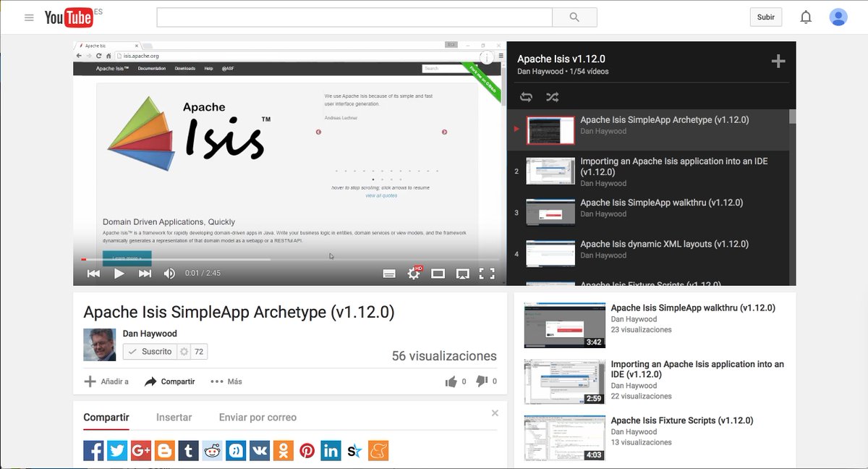Dislike the video with thumbs down

(x=482, y=381)
